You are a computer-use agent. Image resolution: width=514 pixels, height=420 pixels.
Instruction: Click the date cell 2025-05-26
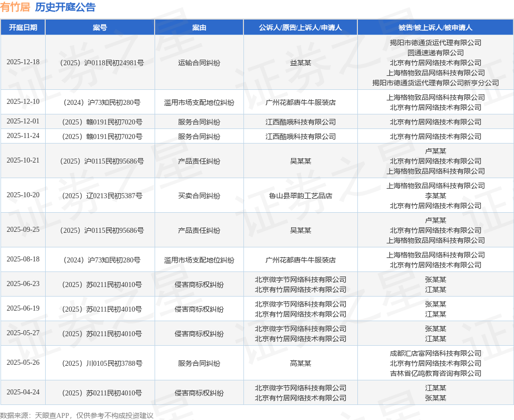tap(23, 362)
